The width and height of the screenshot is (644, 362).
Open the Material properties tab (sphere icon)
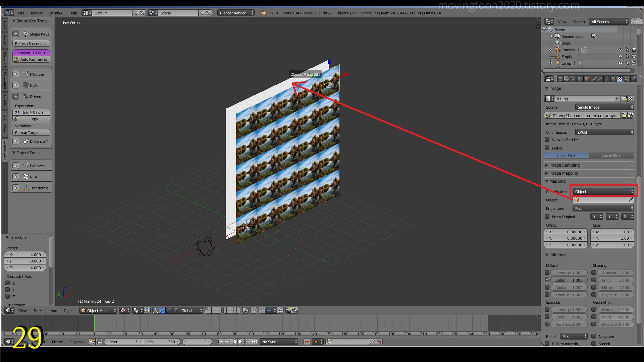613,79
